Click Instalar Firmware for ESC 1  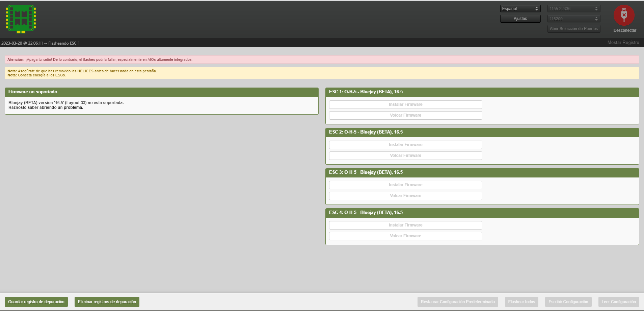405,104
